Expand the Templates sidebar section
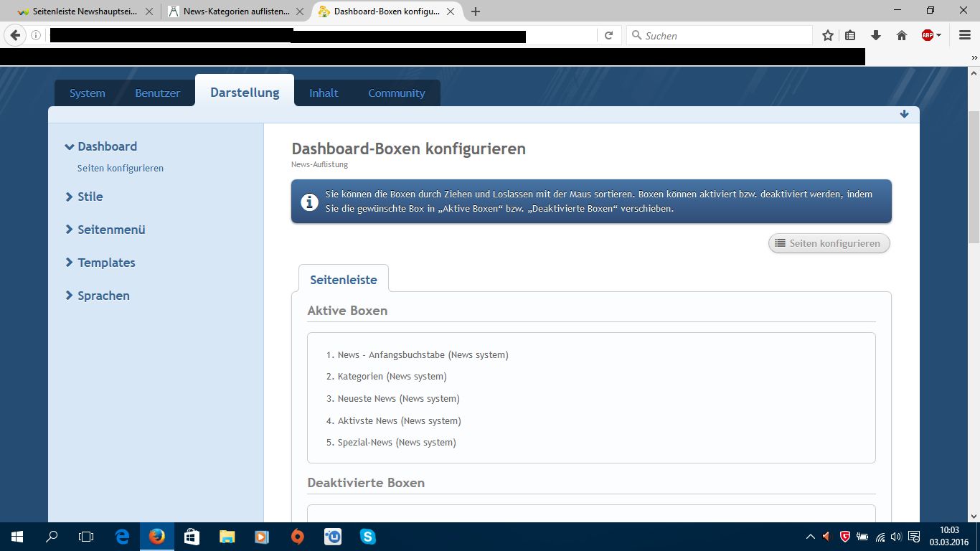 pyautogui.click(x=106, y=263)
